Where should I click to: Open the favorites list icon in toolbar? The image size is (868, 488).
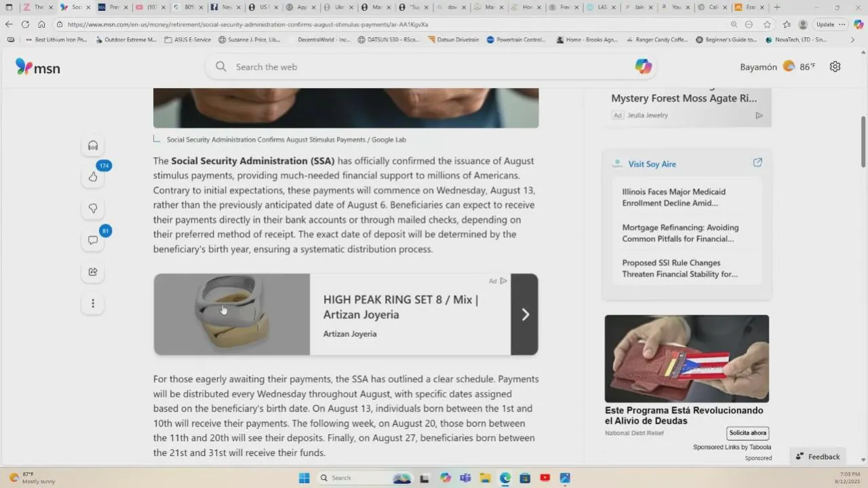click(787, 24)
